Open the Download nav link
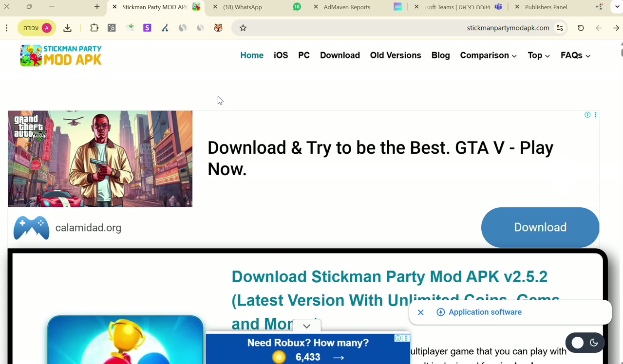The image size is (623, 364). 340,55
